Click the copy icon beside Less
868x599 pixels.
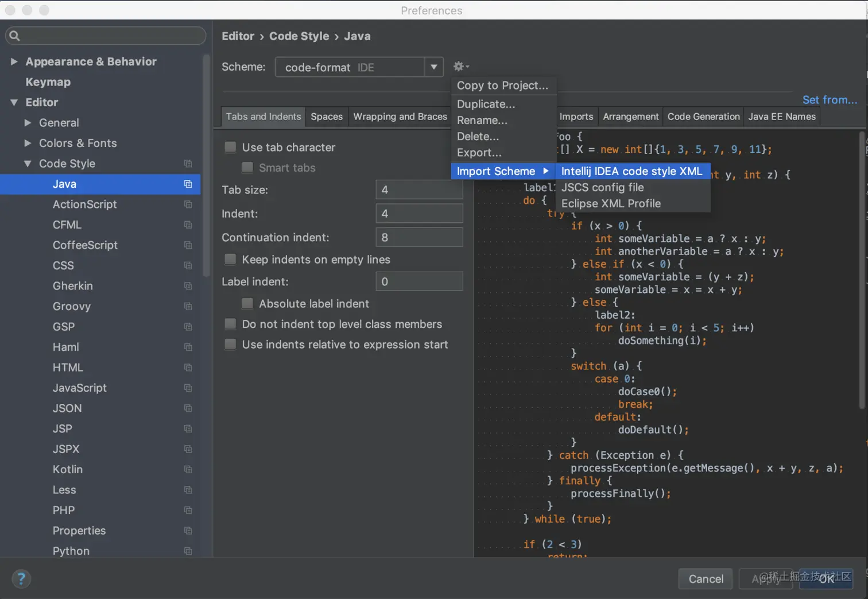[x=188, y=490]
